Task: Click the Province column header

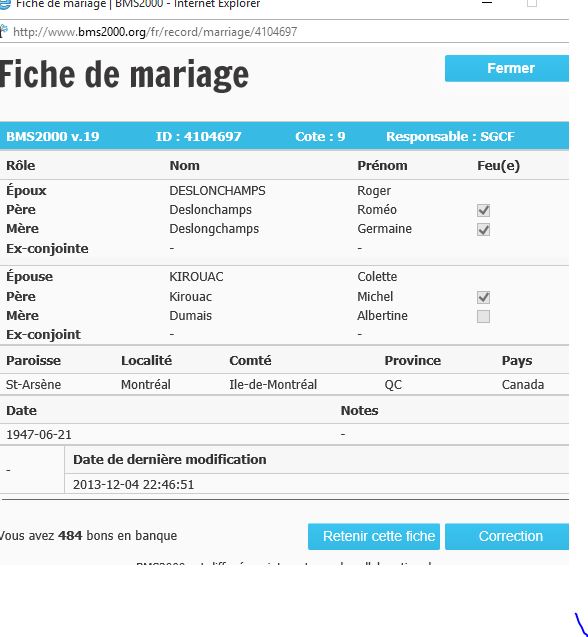Action: tap(412, 361)
